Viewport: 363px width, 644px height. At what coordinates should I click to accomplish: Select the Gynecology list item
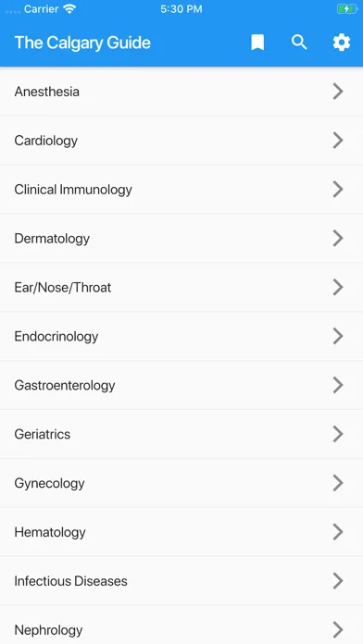(181, 483)
